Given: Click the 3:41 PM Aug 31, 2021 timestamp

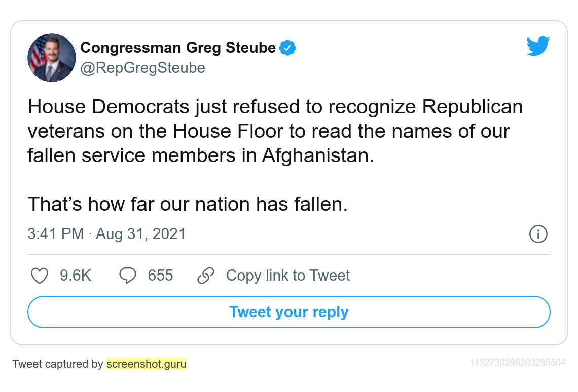Looking at the screenshot, I should [x=106, y=234].
